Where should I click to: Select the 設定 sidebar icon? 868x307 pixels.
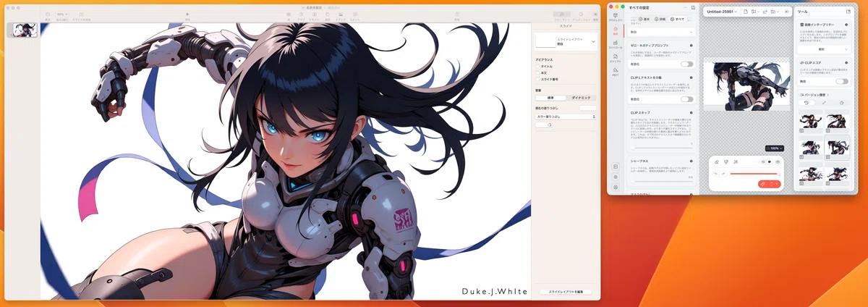616,30
